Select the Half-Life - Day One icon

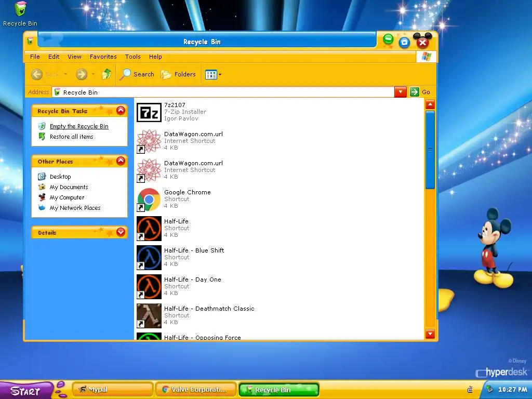click(x=149, y=287)
